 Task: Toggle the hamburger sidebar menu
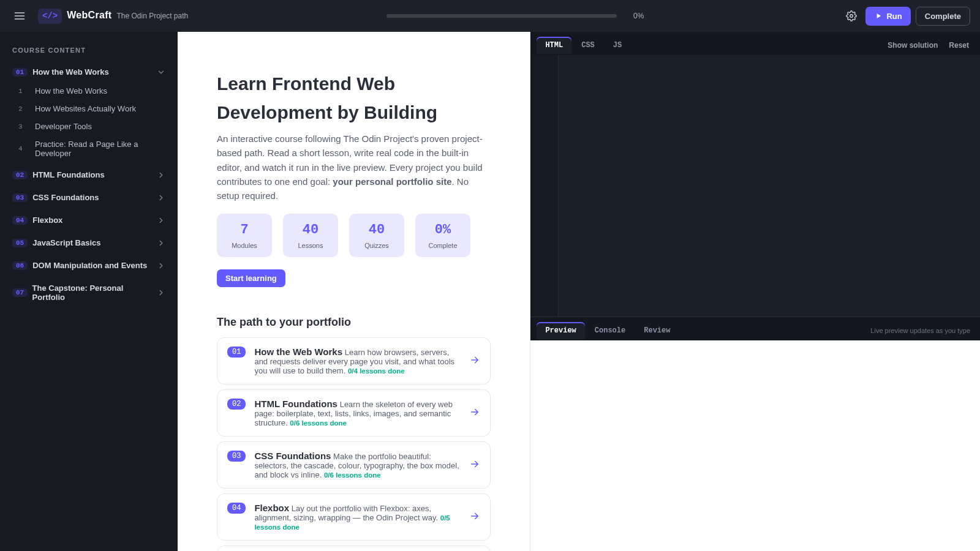20,16
